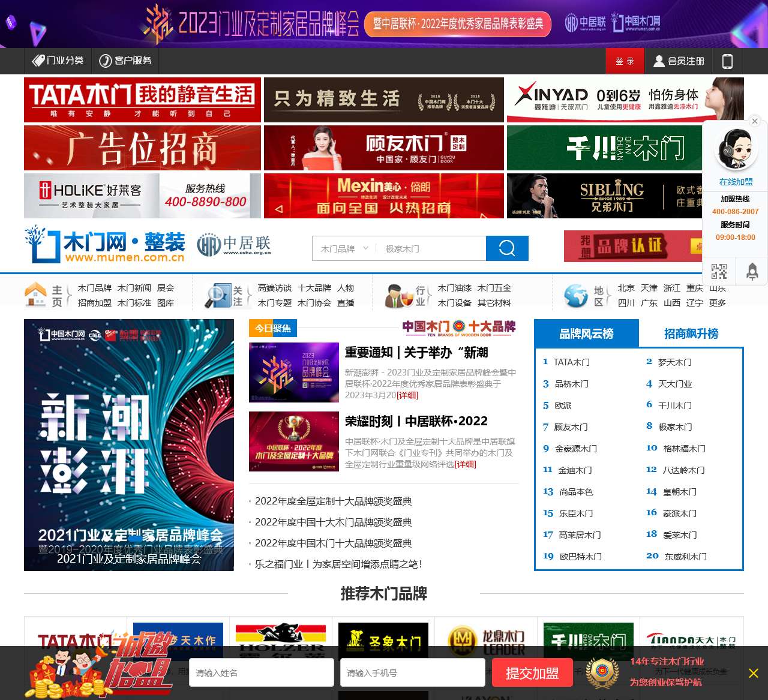Close the bottom franchise bar with X

click(x=754, y=673)
